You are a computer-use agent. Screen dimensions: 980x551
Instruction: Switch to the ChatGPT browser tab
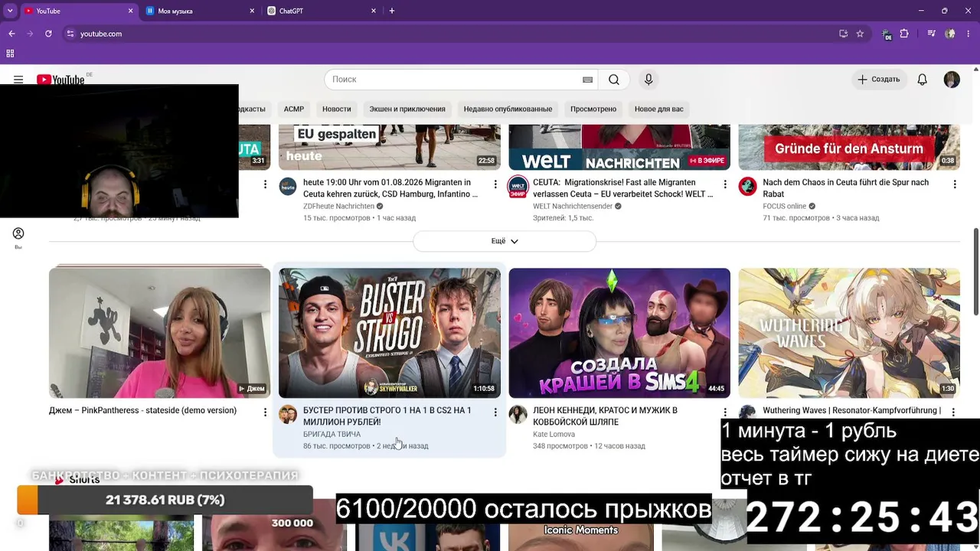[322, 11]
